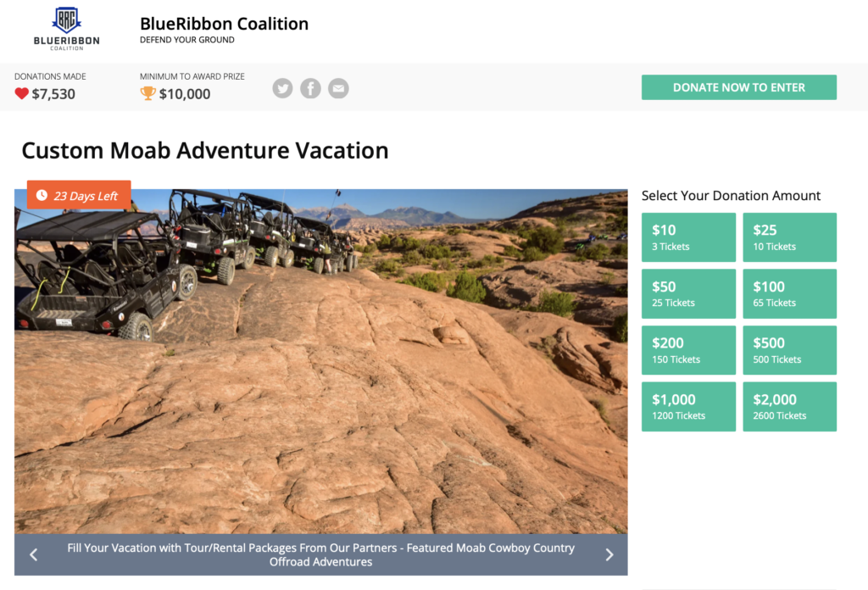The height and width of the screenshot is (590, 868).
Task: Open the BlueRibbon Coalition title link
Action: pos(224,24)
